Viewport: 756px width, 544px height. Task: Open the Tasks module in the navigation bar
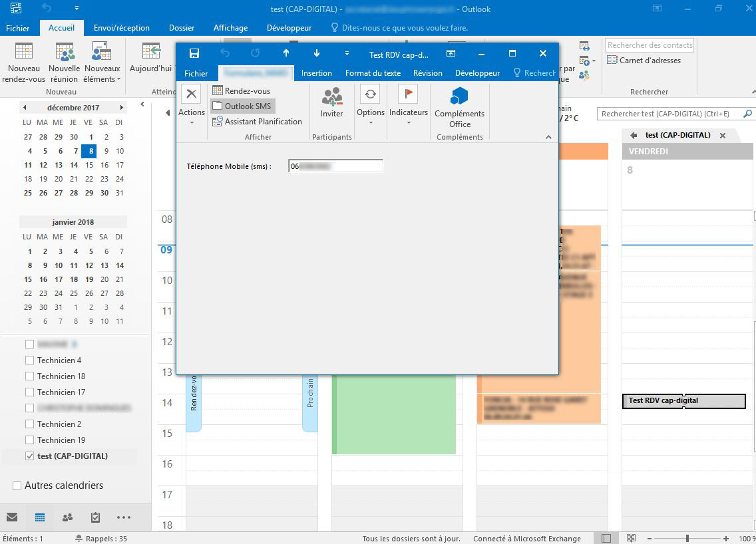[95, 517]
